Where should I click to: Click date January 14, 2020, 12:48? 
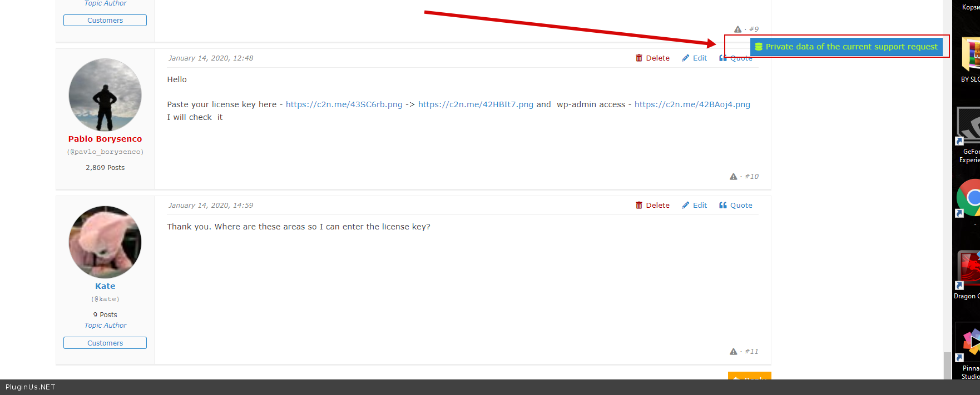click(211, 58)
